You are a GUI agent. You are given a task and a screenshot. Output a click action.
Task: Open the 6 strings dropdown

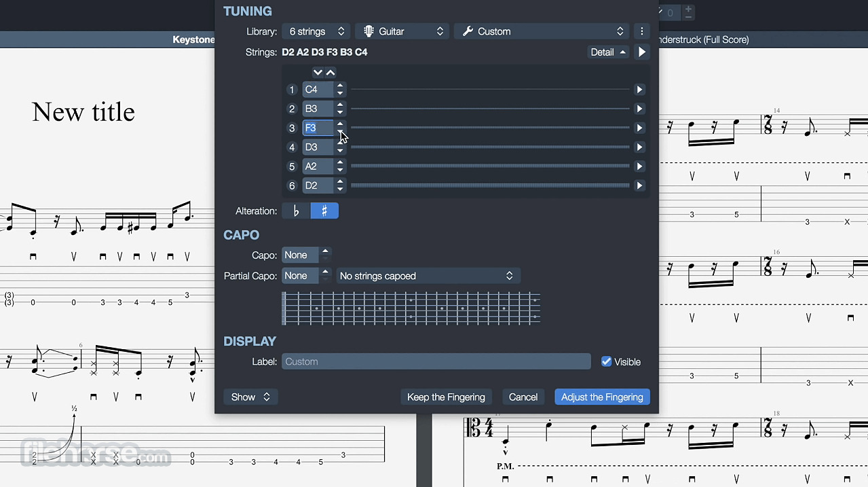[317, 31]
